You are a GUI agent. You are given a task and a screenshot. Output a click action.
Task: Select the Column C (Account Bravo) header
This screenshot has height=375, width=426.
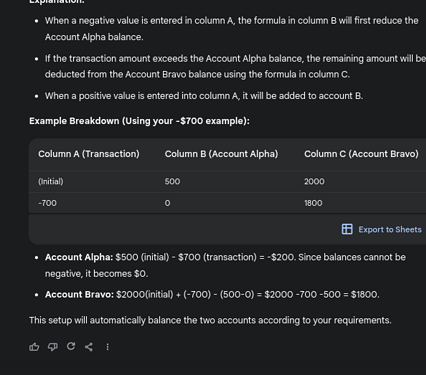[361, 154]
